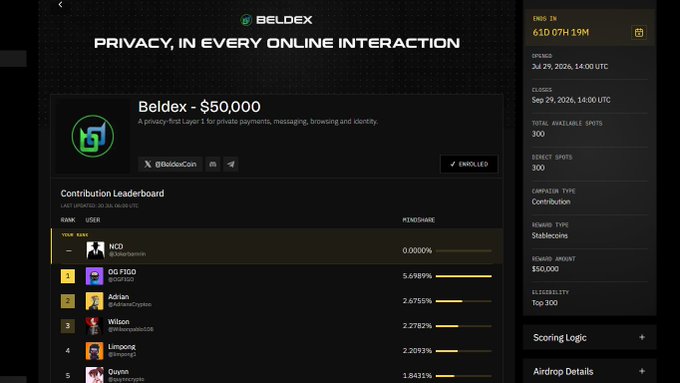The height and width of the screenshot is (383, 680).
Task: Open NCD user avatar
Action: coord(95,250)
